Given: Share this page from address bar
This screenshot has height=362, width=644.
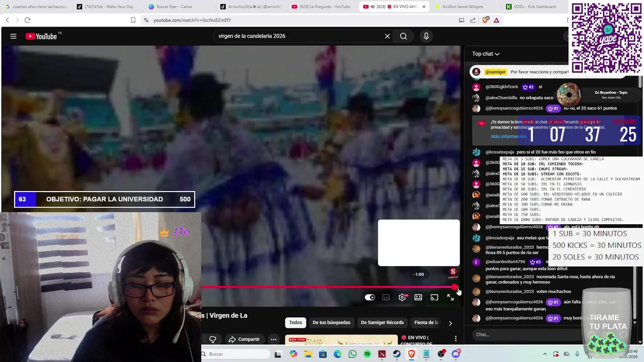Looking at the screenshot, I should click(473, 20).
